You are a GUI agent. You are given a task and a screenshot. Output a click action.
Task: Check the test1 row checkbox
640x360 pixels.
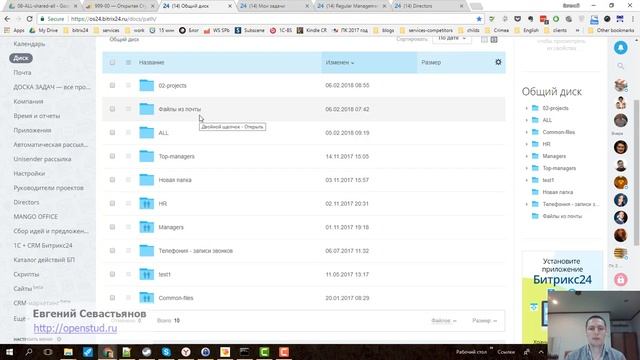tap(112, 274)
